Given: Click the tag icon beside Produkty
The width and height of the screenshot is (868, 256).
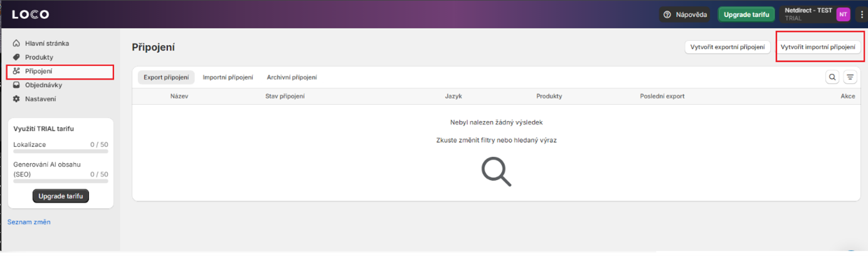Looking at the screenshot, I should tap(17, 57).
